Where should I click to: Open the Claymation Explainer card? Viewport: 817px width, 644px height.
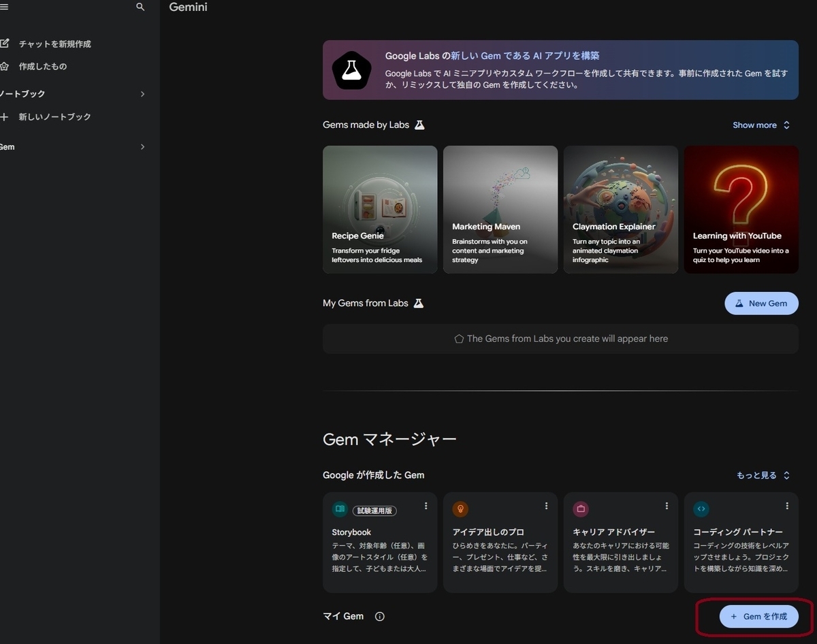(x=621, y=210)
